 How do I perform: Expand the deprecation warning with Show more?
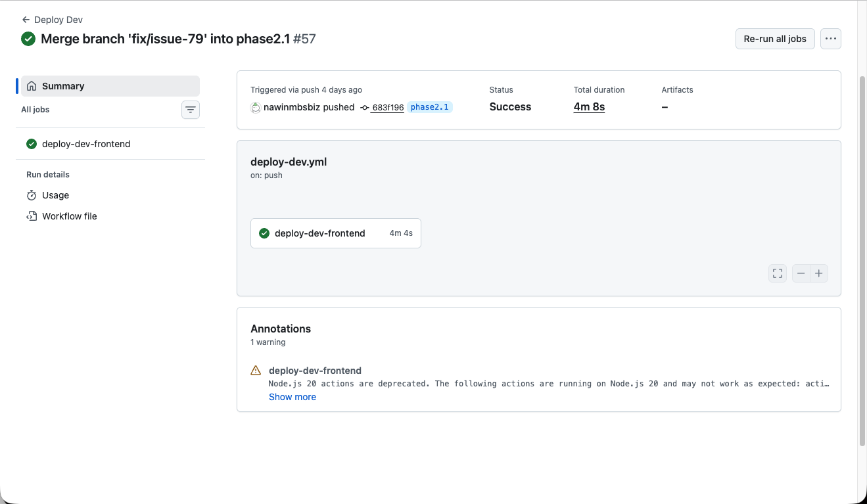pos(292,396)
